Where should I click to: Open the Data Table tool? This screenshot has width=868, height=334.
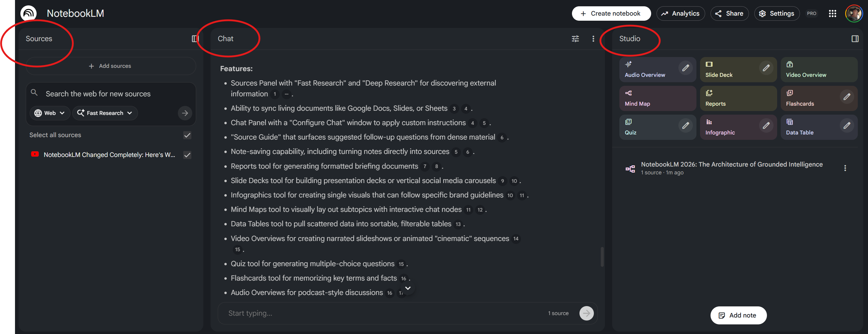tap(800, 127)
